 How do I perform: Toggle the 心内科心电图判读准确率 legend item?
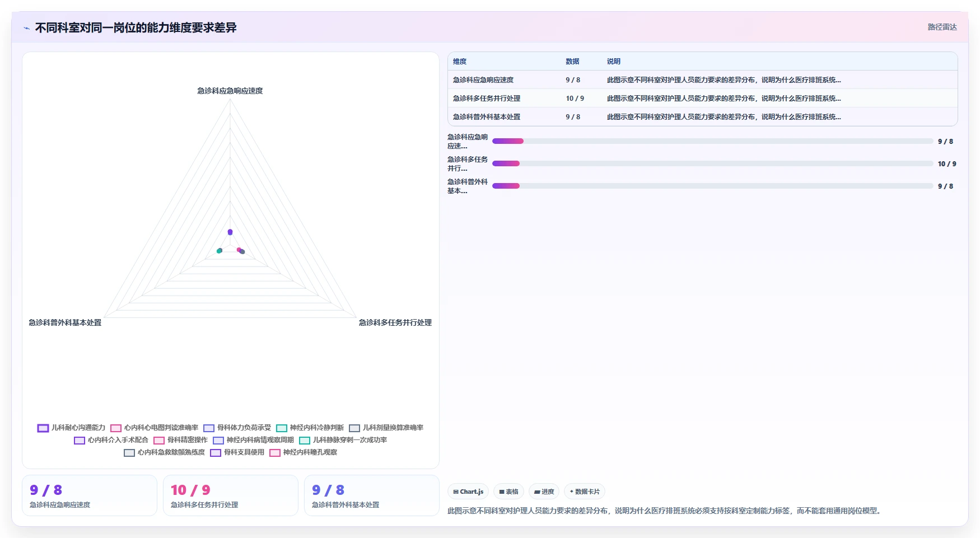[154, 428]
